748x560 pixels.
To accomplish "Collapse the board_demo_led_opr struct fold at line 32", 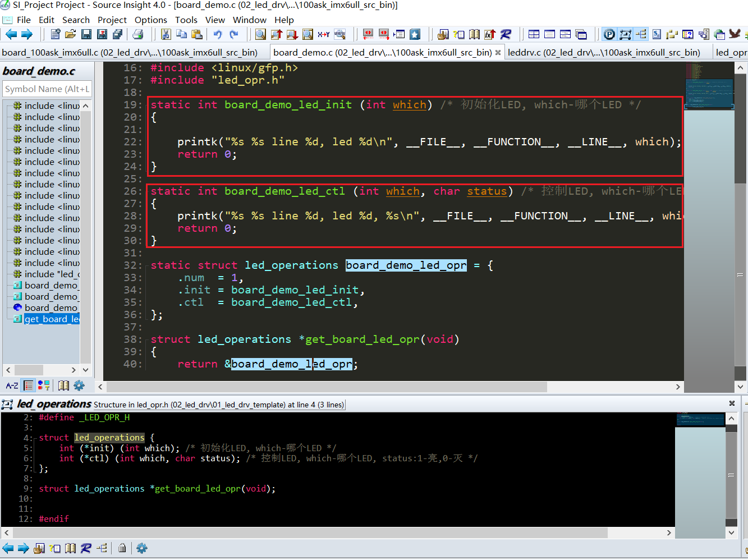I will click(x=147, y=265).
